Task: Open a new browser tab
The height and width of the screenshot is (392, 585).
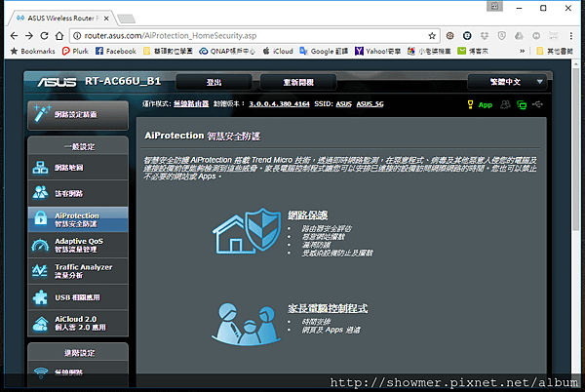Action: [x=126, y=19]
